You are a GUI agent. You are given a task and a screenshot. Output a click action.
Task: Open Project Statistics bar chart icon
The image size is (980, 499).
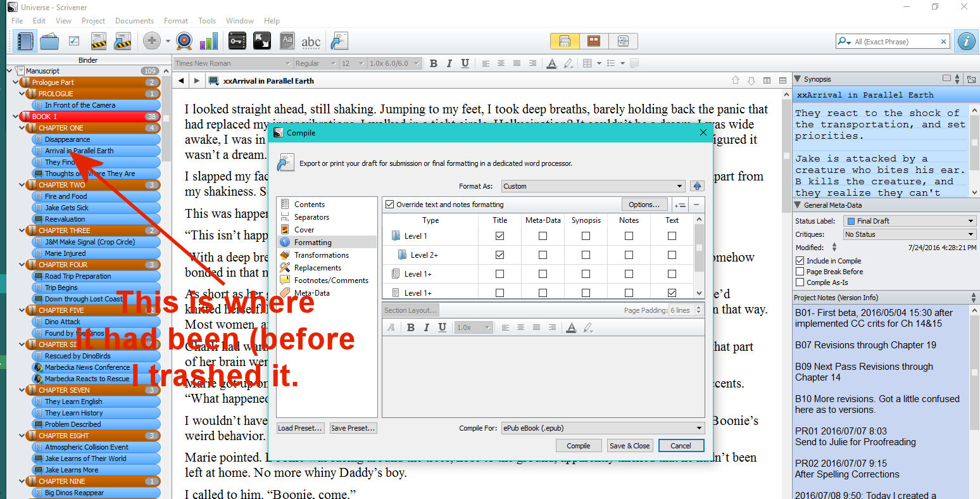[209, 41]
